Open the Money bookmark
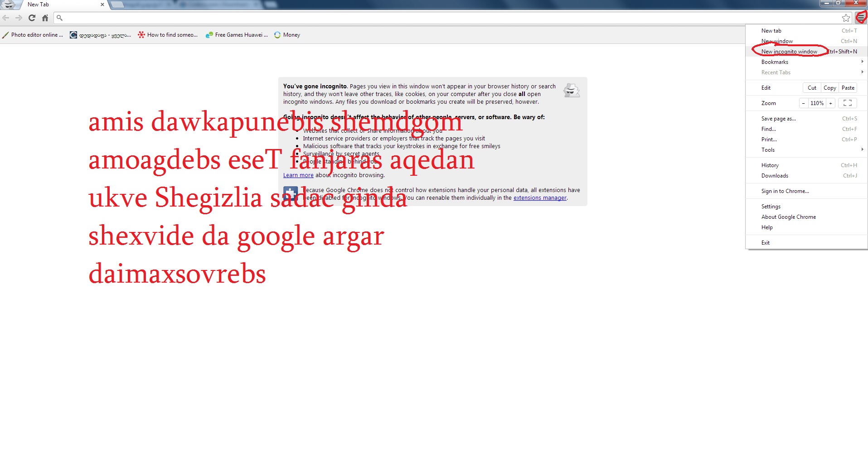The image size is (868, 467). pyautogui.click(x=287, y=35)
